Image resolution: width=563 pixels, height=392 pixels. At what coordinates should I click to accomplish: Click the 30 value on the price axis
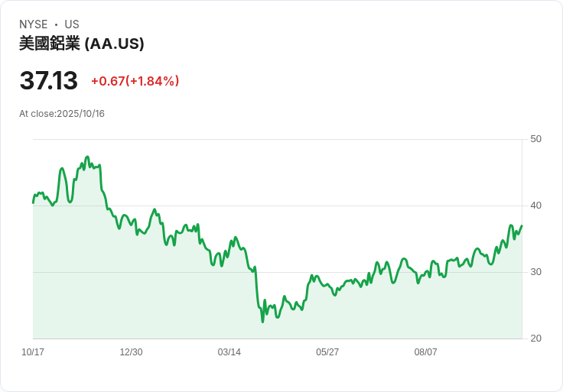click(x=535, y=272)
